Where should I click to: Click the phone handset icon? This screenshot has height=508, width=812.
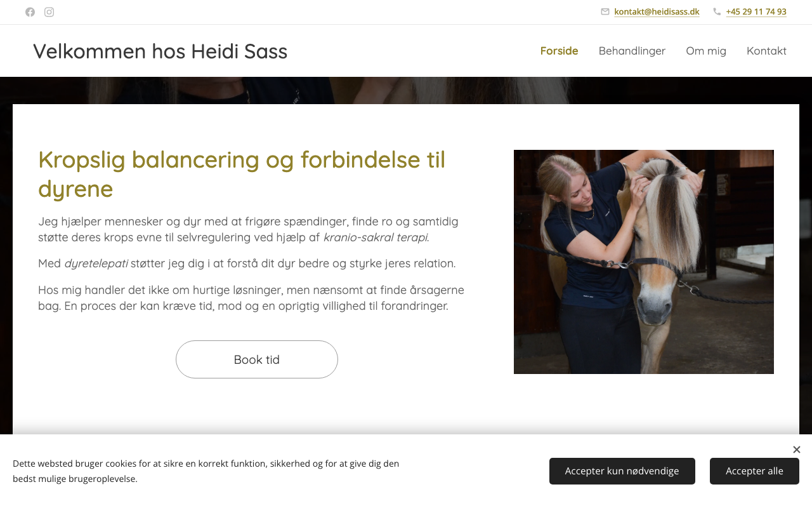[x=717, y=11]
